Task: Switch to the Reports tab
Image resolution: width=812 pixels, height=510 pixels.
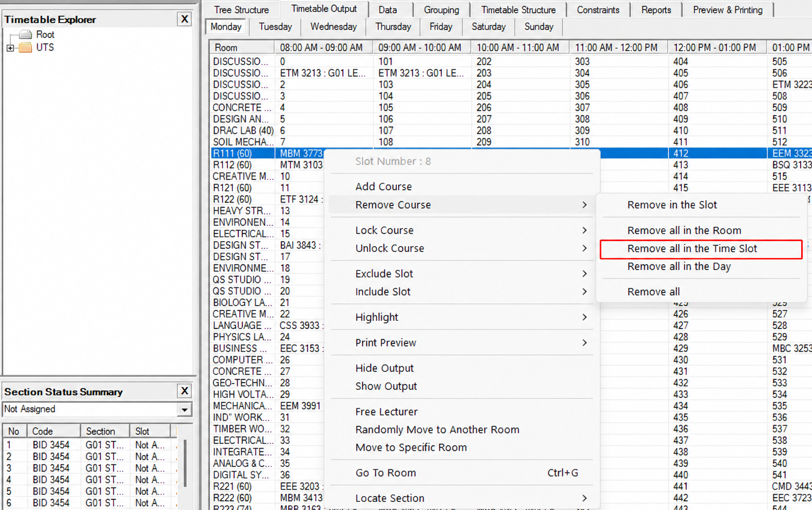Action: pos(656,10)
